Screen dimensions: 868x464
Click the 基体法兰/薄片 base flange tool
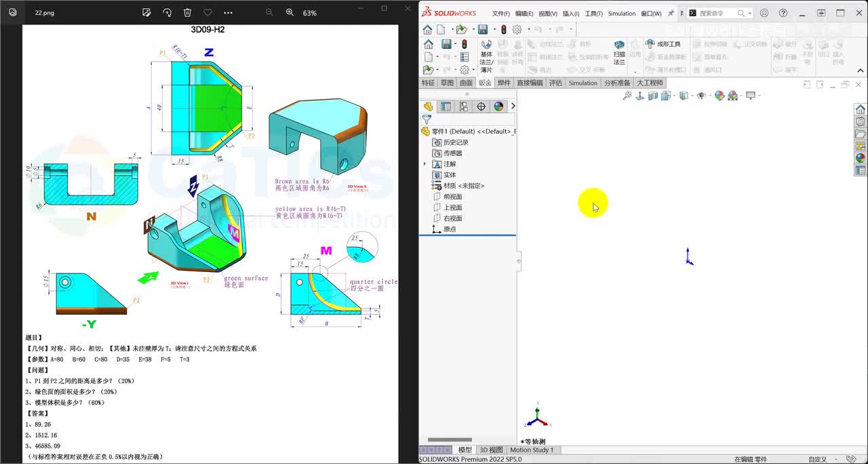click(x=486, y=57)
